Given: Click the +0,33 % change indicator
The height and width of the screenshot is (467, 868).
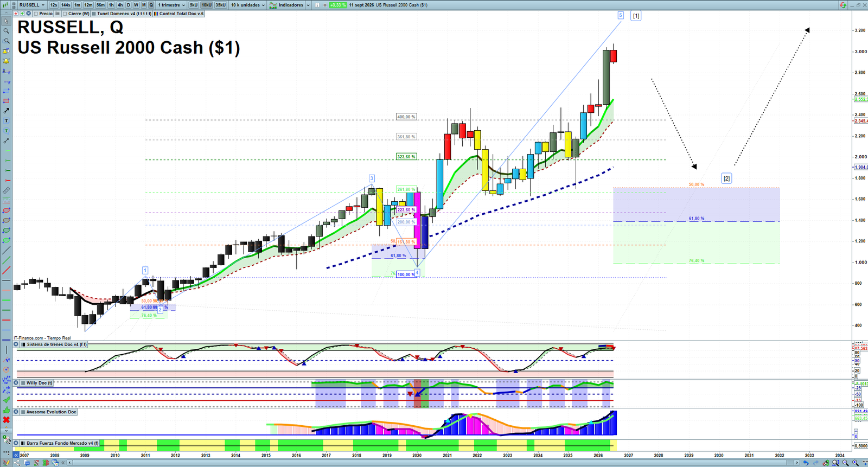Looking at the screenshot, I should [x=338, y=5].
